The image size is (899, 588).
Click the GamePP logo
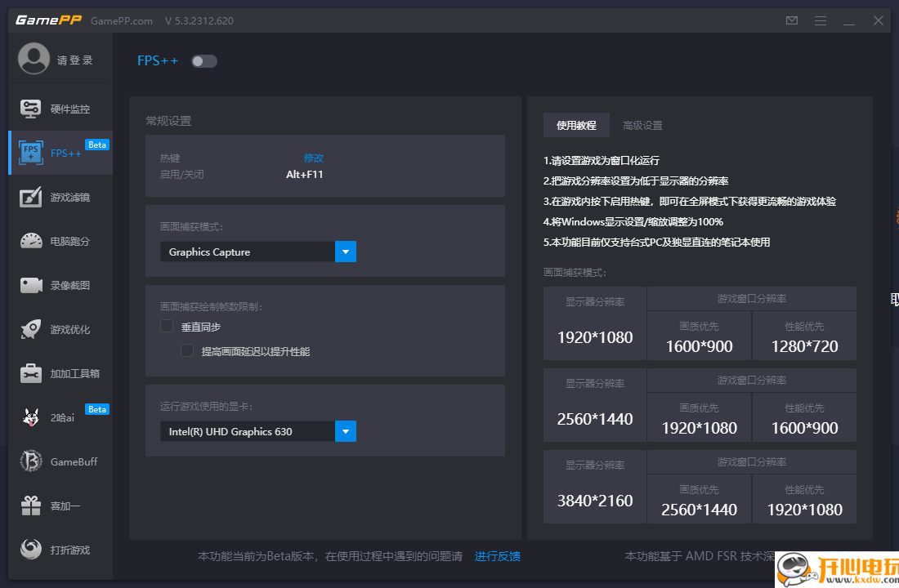pos(48,20)
